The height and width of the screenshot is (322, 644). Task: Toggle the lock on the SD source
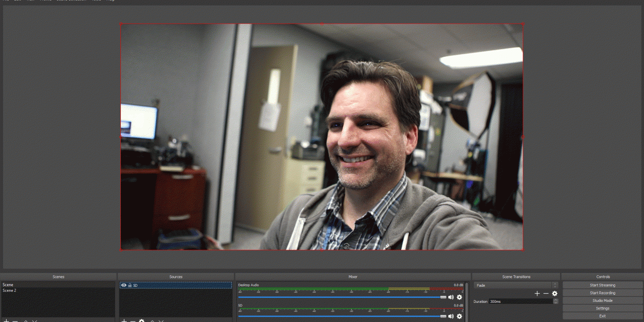tap(129, 285)
